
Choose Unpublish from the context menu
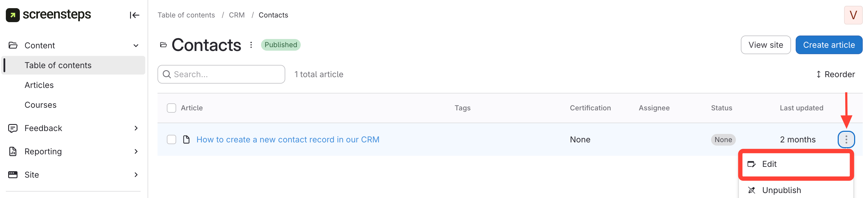click(781, 190)
